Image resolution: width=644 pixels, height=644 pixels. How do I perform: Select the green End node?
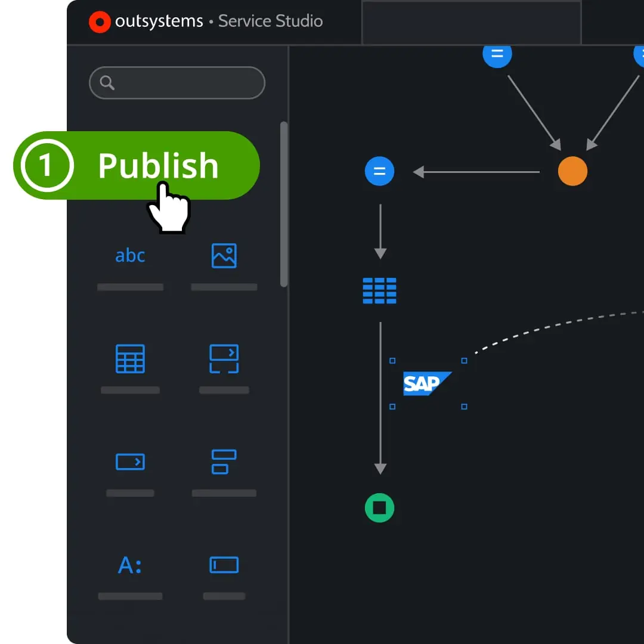(380, 508)
